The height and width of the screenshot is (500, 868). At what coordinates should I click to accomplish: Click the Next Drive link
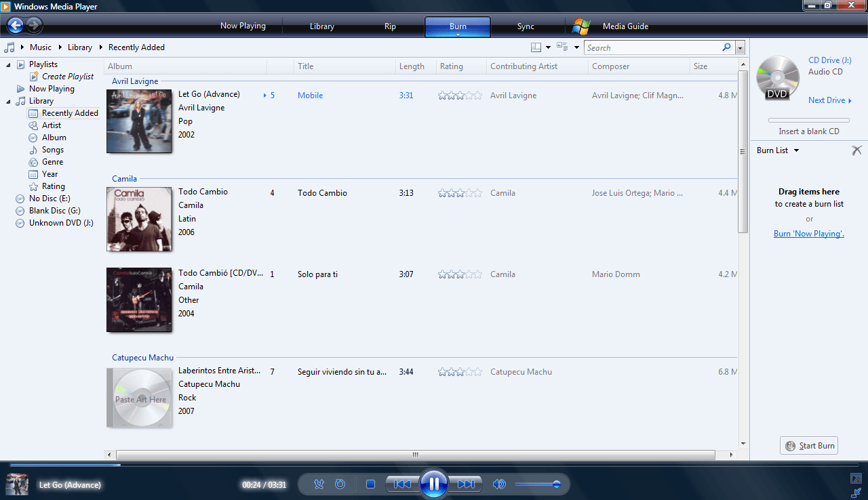tap(829, 100)
